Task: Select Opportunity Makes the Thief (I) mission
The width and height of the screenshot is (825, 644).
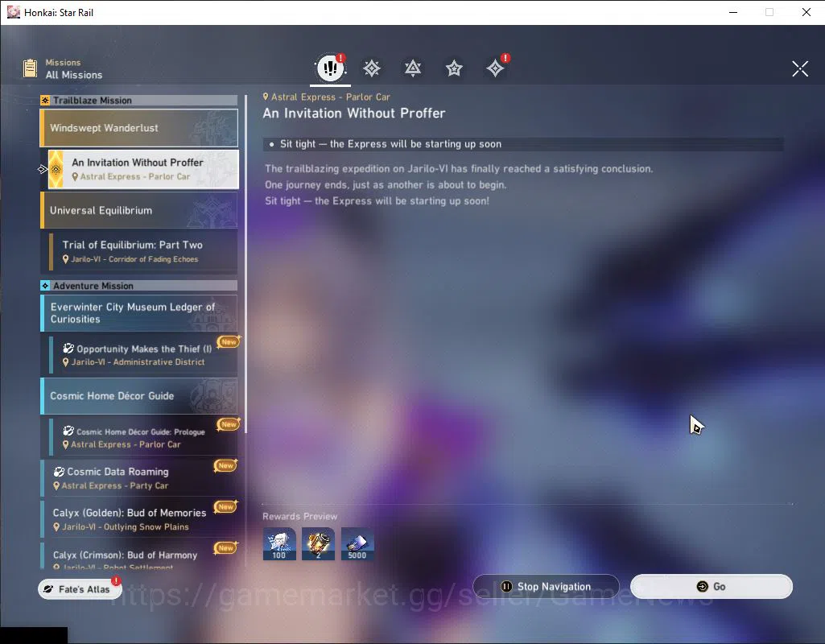Action: pos(143,355)
